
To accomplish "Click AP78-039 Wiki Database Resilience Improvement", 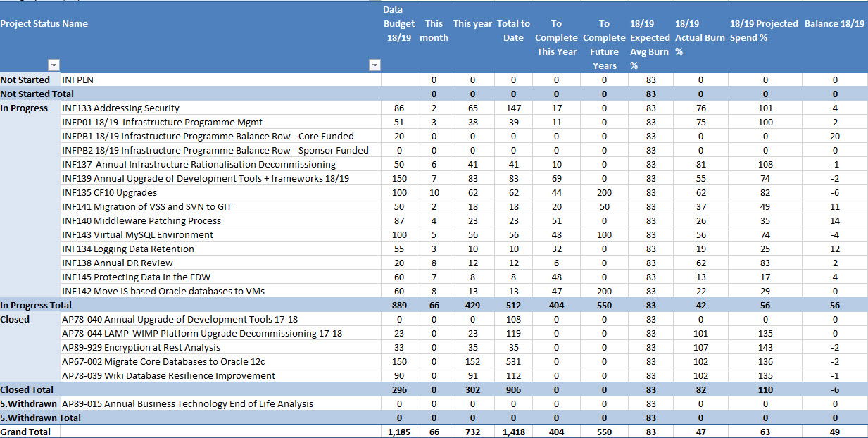I will pos(168,375).
